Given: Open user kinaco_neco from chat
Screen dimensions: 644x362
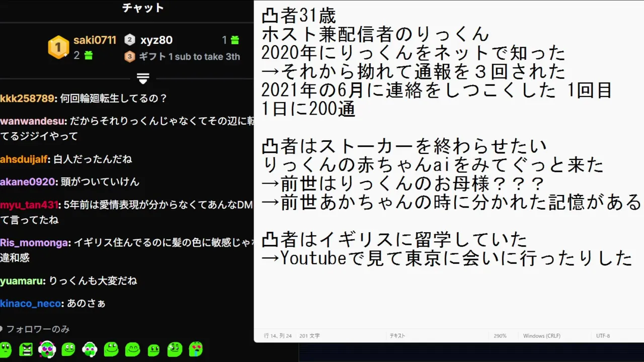Looking at the screenshot, I should point(31,304).
